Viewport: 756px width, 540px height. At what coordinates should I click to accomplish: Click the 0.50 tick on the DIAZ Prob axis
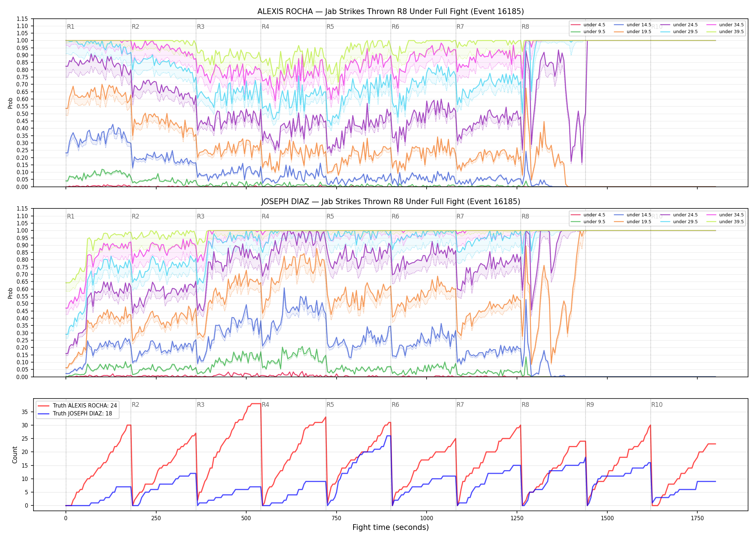(22, 304)
